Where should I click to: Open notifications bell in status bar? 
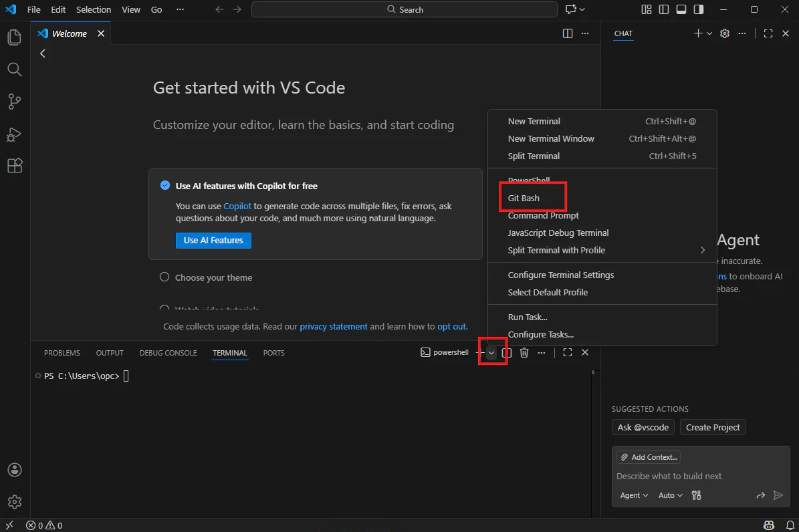coord(790,525)
